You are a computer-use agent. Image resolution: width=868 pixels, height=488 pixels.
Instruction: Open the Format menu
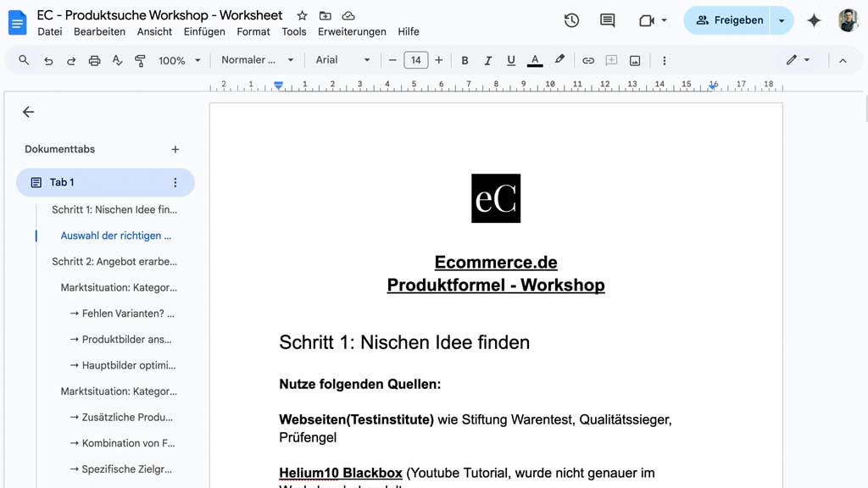[253, 31]
